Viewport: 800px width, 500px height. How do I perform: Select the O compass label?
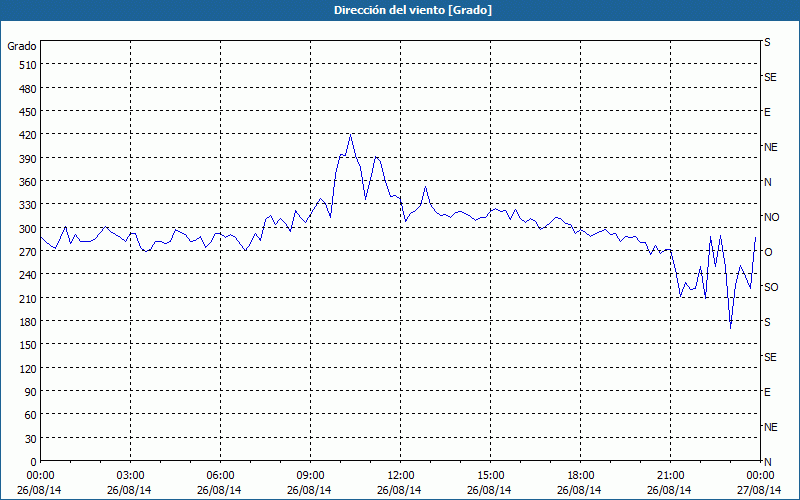768,252
